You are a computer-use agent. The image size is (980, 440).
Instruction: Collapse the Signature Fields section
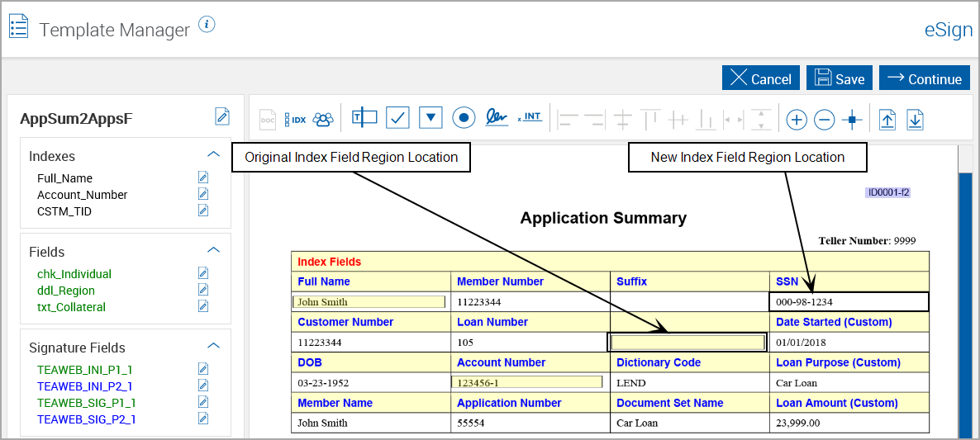coord(214,346)
